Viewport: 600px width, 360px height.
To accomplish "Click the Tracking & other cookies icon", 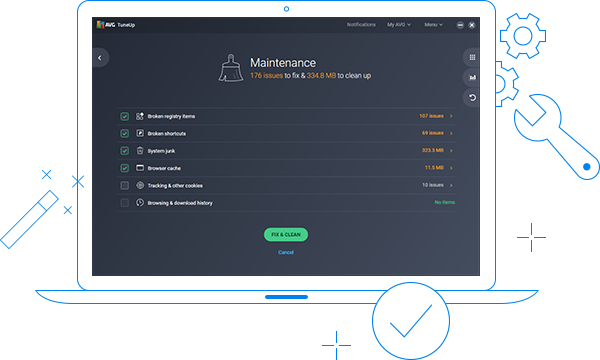I will point(140,186).
